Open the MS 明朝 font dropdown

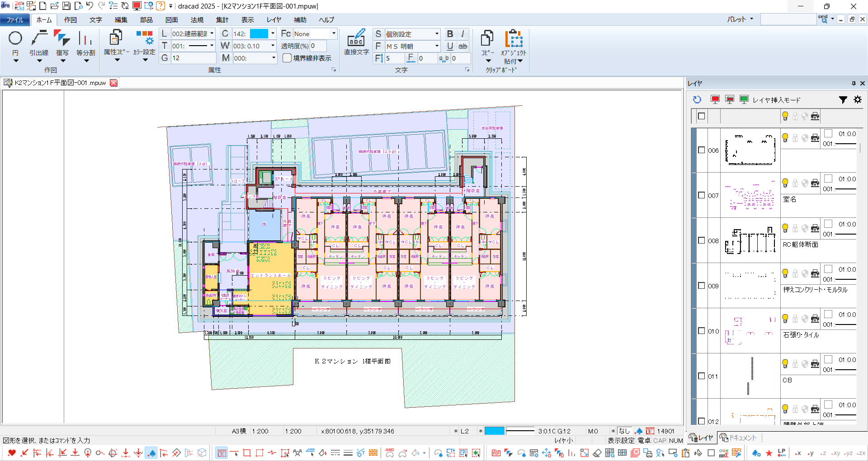[436, 46]
